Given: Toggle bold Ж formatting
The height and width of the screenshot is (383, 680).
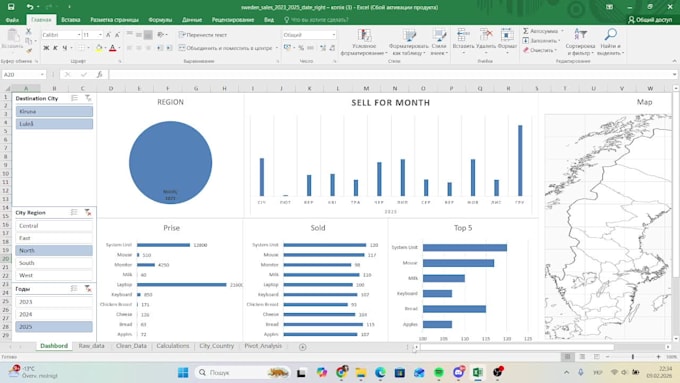Looking at the screenshot, I should coord(46,48).
